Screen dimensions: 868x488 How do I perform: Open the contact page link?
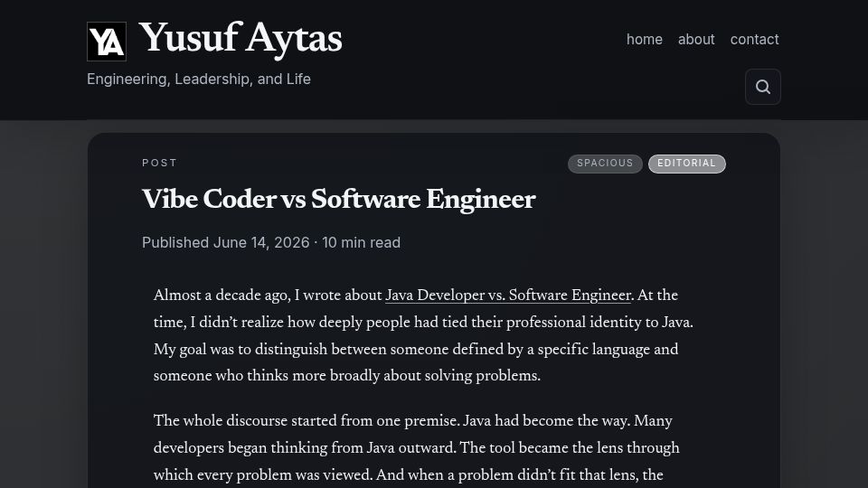click(754, 39)
